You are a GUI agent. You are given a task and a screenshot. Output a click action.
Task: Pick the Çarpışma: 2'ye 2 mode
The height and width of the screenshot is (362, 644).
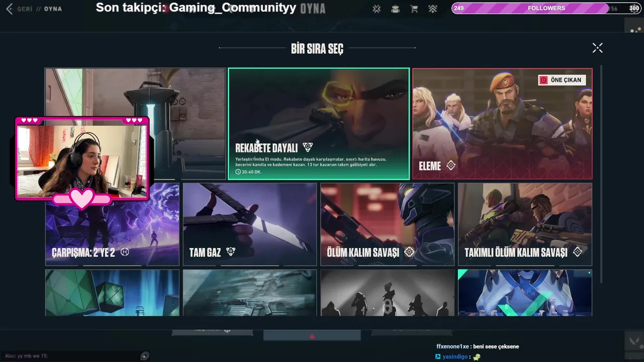(x=112, y=224)
